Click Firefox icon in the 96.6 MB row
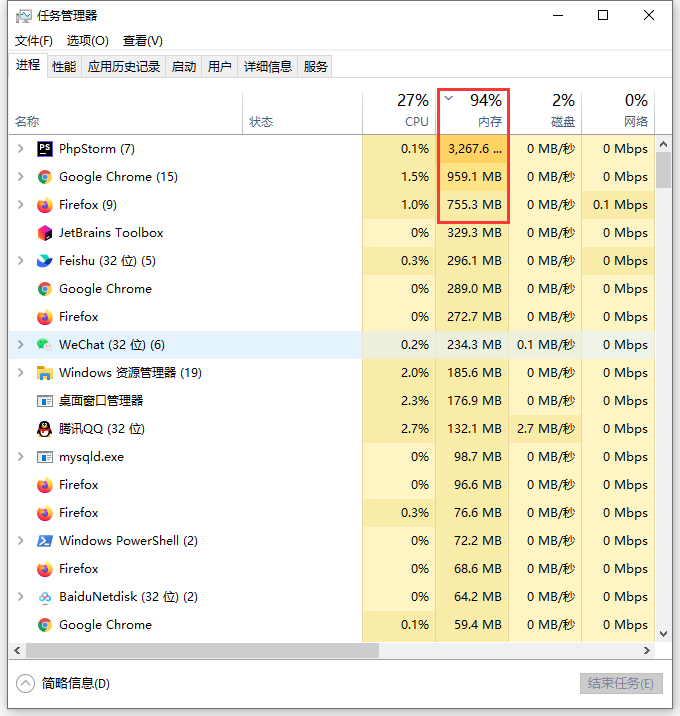The image size is (680, 716). [x=45, y=485]
